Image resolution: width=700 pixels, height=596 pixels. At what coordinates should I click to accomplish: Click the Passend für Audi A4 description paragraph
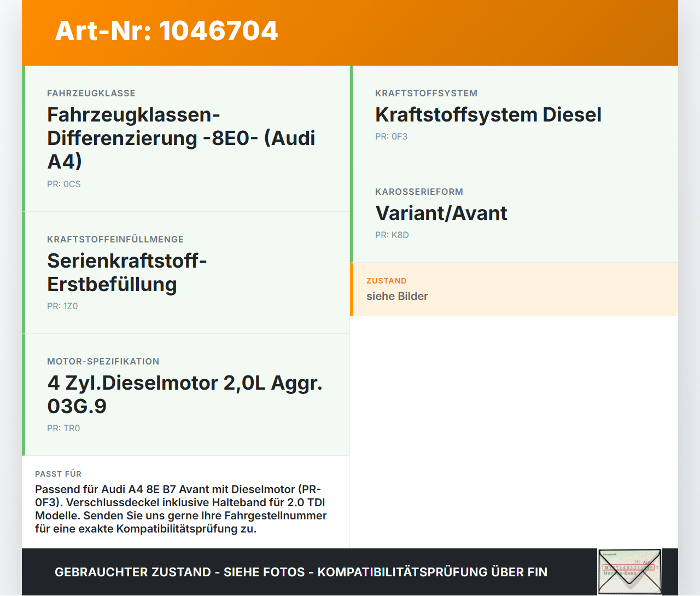pyautogui.click(x=181, y=509)
